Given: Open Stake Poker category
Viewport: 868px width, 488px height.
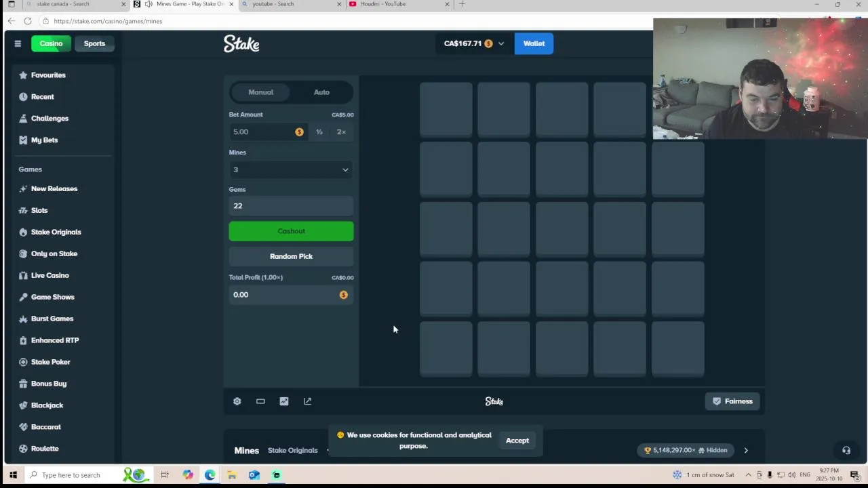Looking at the screenshot, I should 50,362.
